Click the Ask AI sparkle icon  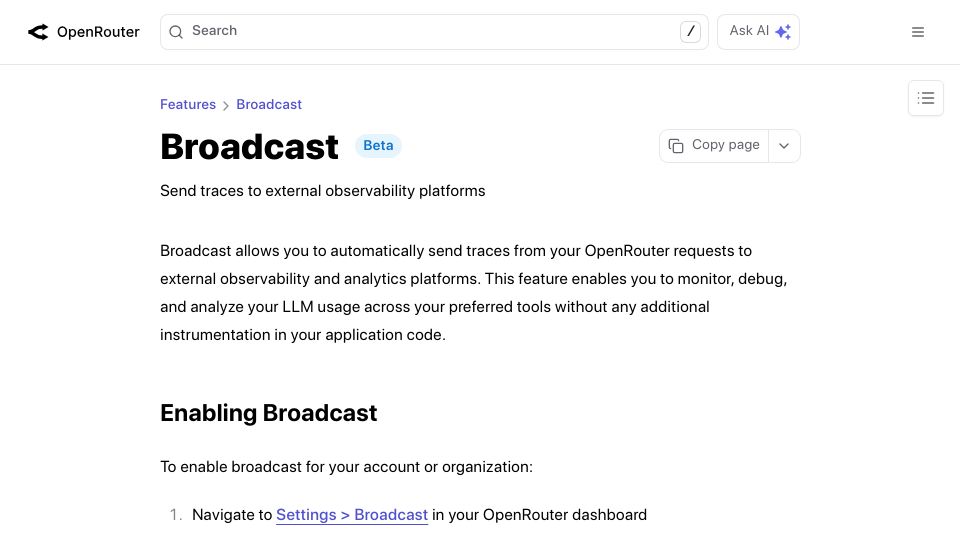pyautogui.click(x=783, y=32)
